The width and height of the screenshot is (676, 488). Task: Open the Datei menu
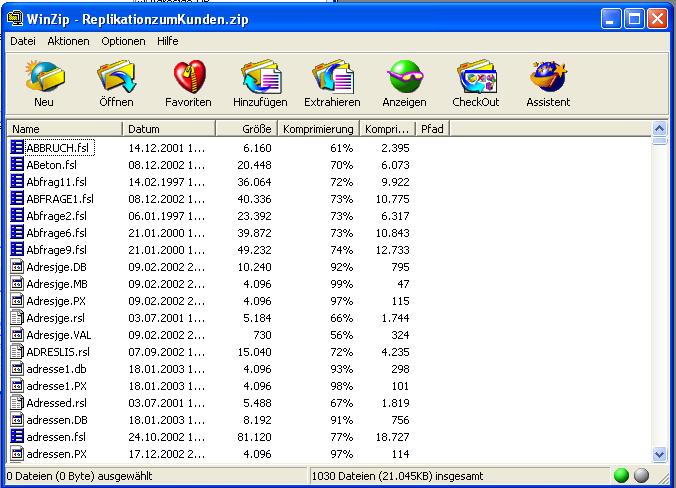[x=23, y=41]
